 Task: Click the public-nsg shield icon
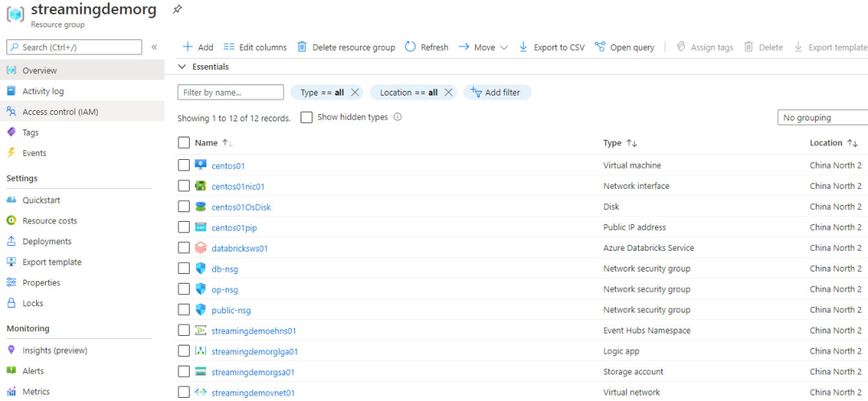(200, 309)
